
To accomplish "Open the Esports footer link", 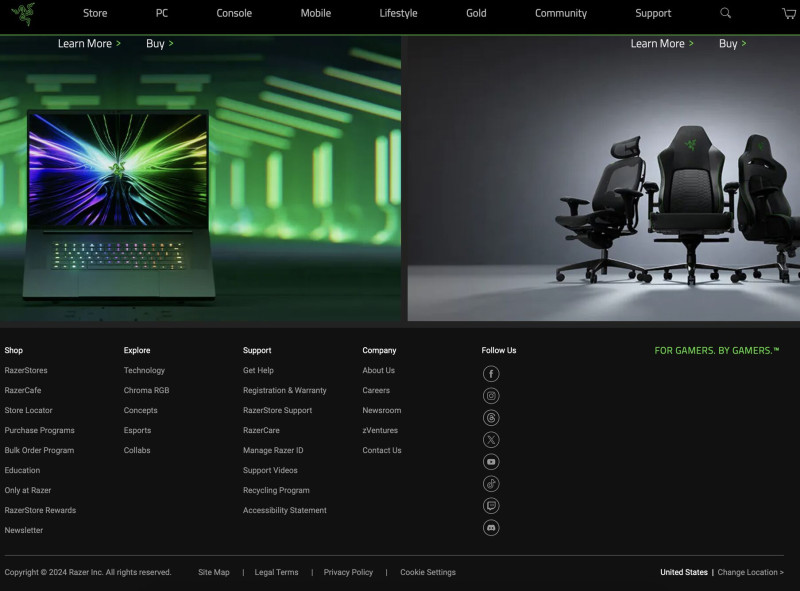I will point(137,430).
